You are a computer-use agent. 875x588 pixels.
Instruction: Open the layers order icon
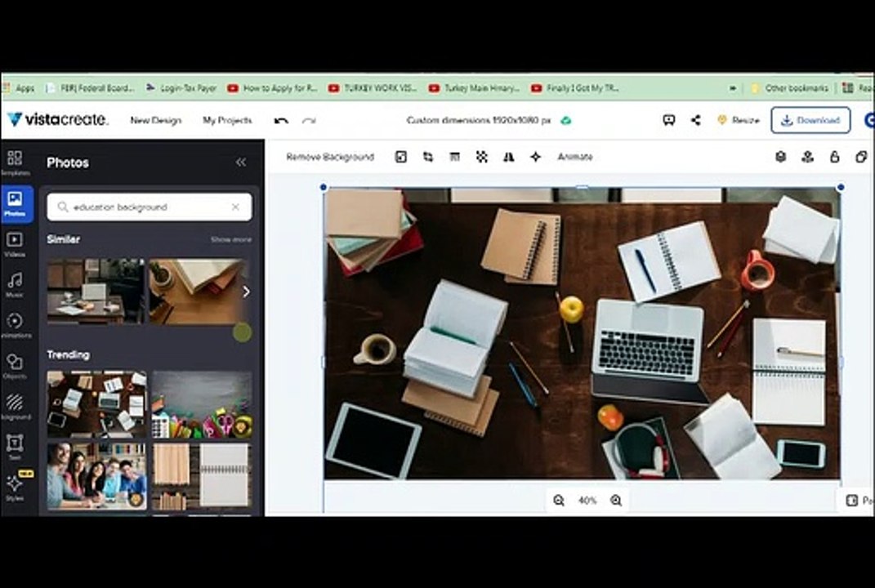pos(781,157)
